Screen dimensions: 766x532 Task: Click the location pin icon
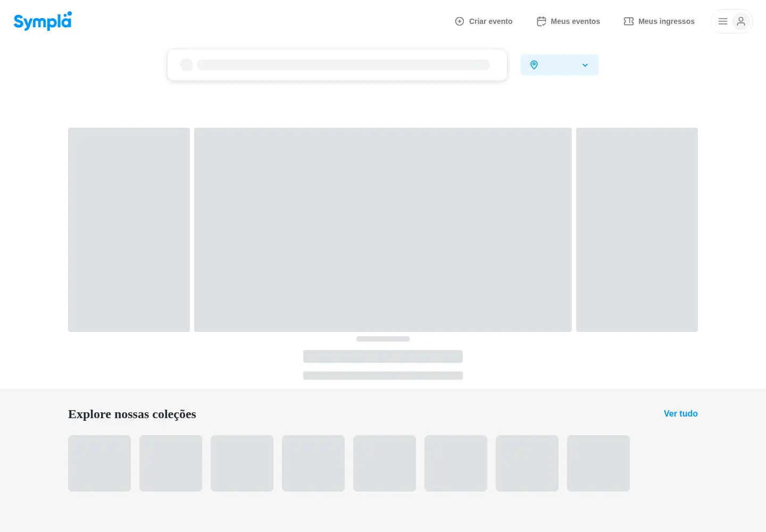(534, 65)
